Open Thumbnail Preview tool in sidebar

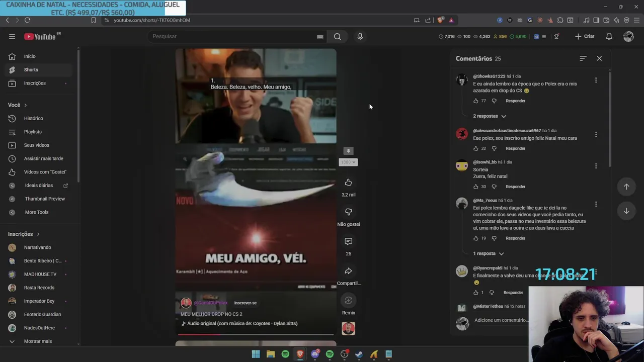coord(38,199)
